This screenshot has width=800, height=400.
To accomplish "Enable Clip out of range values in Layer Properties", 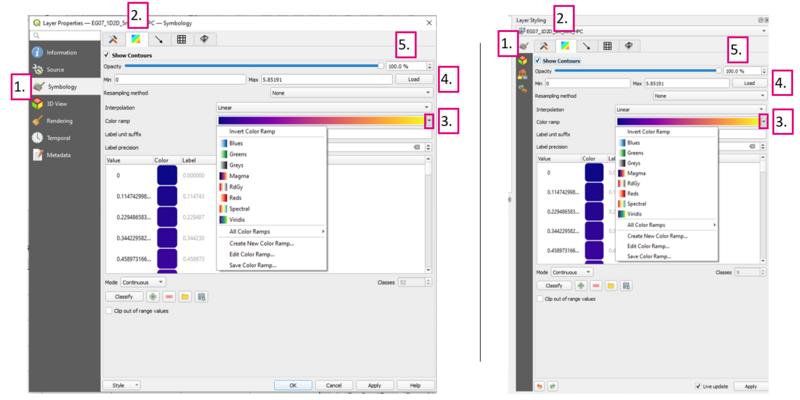I will tap(109, 311).
